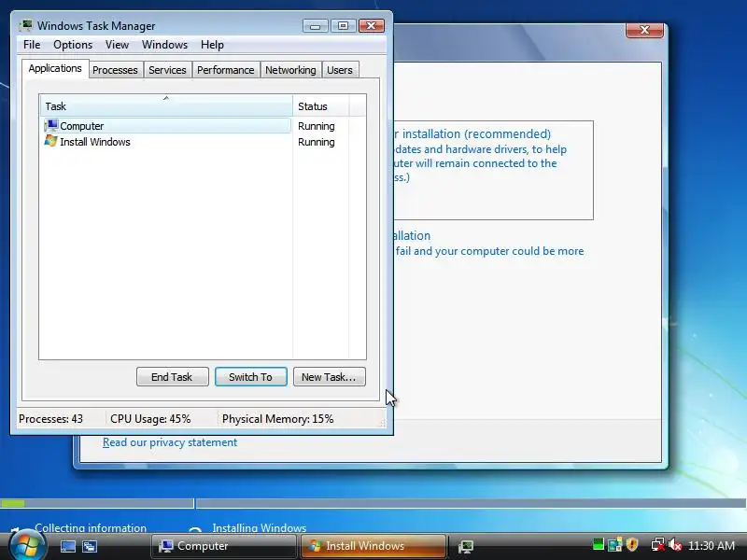Click Read our privacy statement link
747x560 pixels.
coord(170,442)
